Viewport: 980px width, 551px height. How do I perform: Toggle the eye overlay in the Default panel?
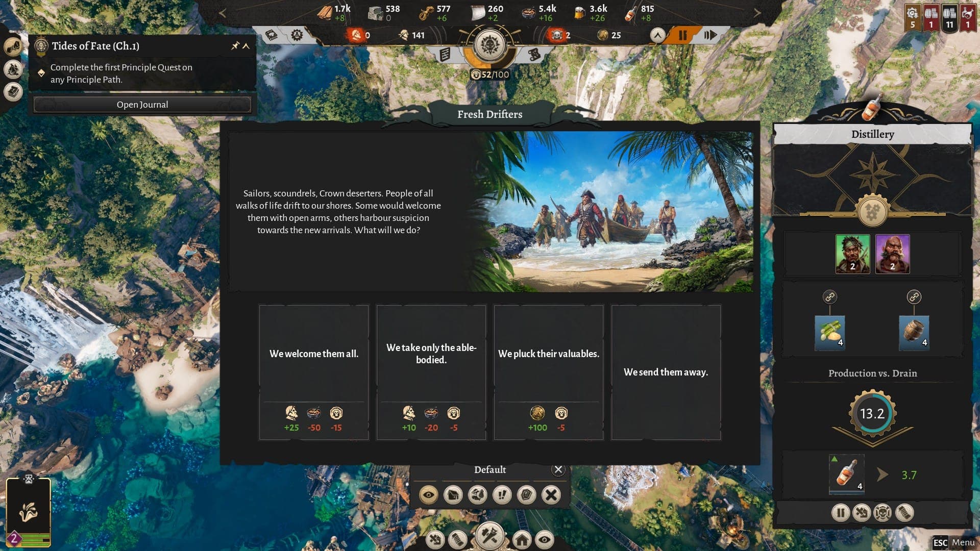[429, 495]
